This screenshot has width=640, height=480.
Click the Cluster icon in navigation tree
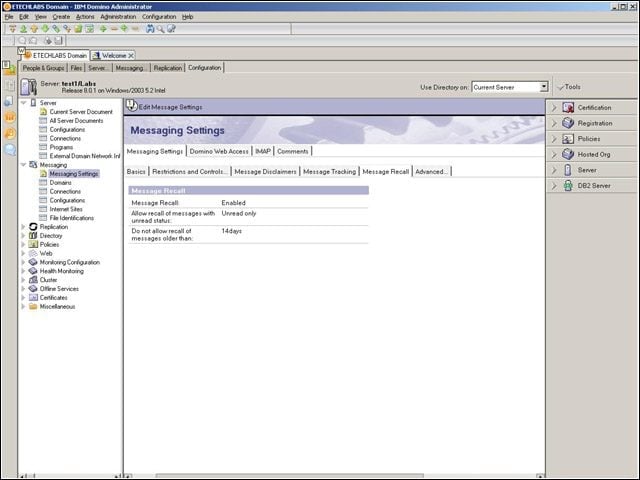point(33,280)
